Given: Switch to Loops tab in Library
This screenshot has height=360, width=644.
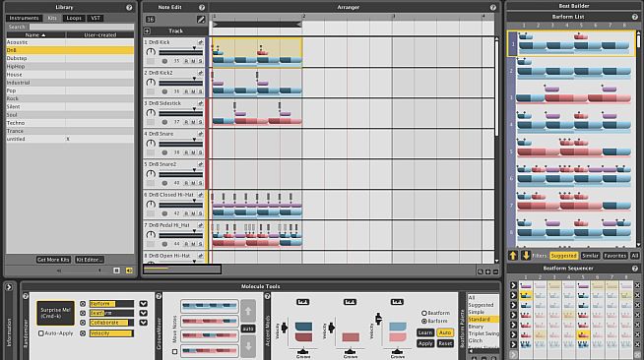Looking at the screenshot, I should (x=74, y=18).
